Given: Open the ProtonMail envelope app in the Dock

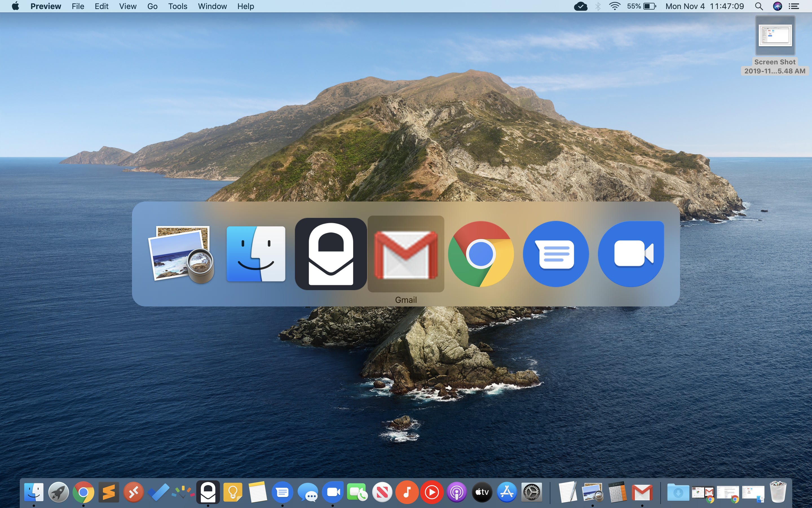Looking at the screenshot, I should [208, 492].
